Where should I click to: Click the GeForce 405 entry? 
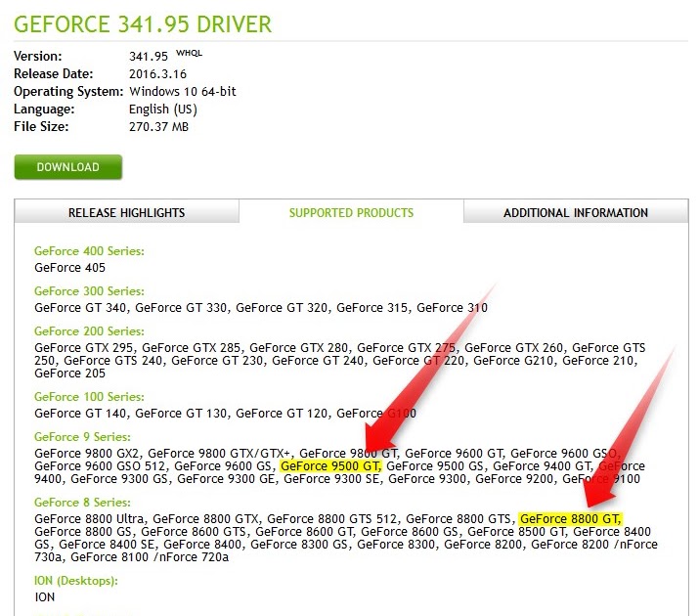[x=70, y=268]
